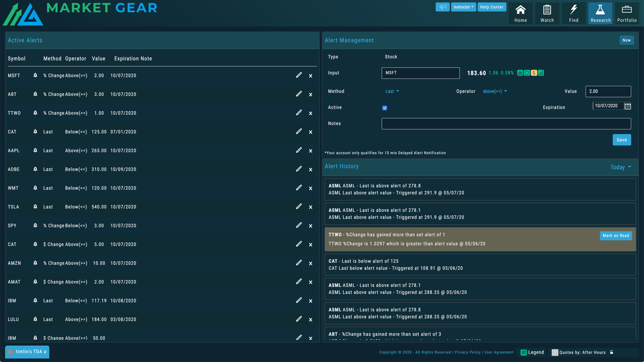Click the megaphone announcements icon
Screen dimensions: 644x362
pyautogui.click(x=443, y=7)
